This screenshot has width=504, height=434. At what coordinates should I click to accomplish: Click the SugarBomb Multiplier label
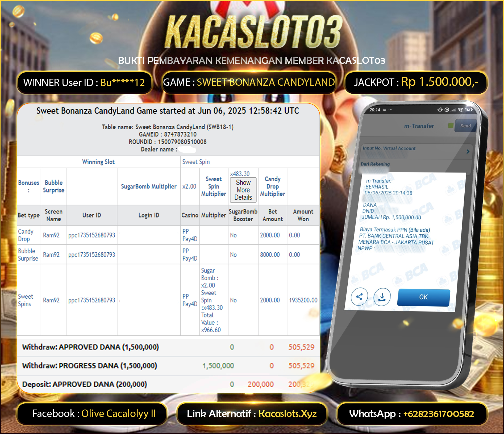(149, 186)
